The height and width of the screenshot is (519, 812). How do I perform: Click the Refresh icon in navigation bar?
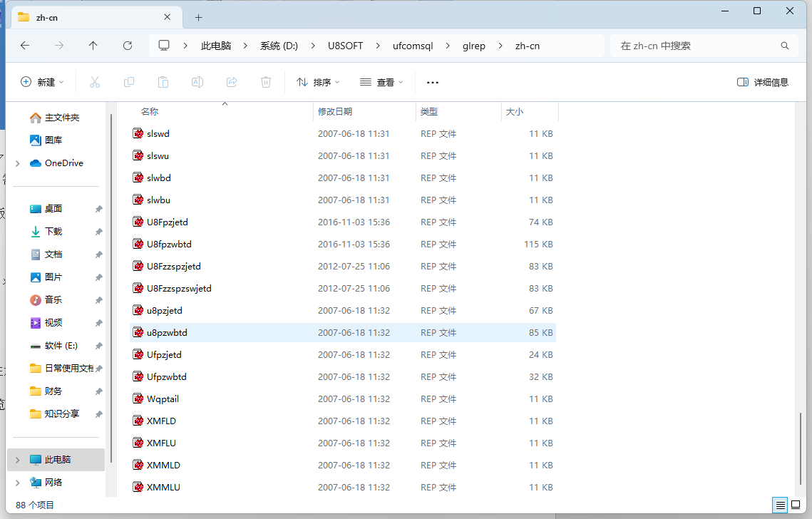(x=128, y=46)
